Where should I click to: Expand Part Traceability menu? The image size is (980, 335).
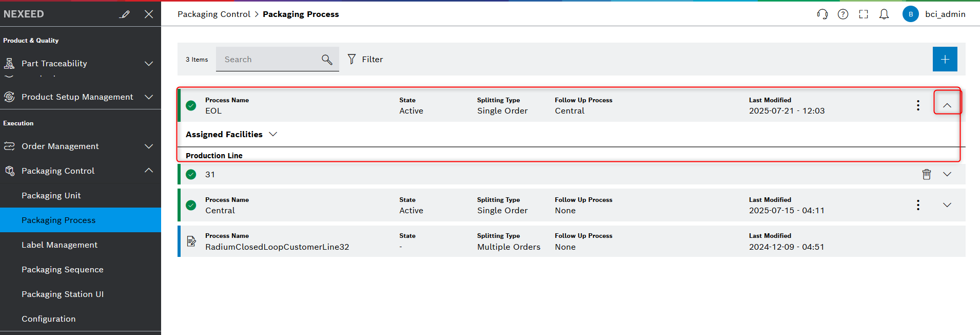click(x=149, y=64)
